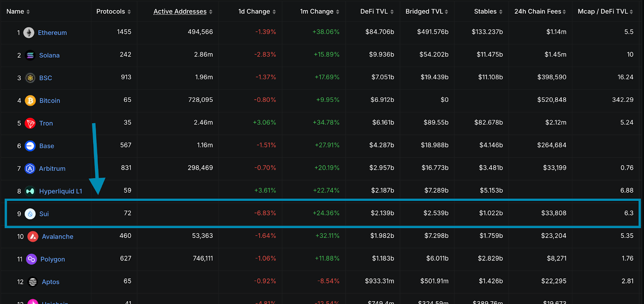Click the Hyperliquid L1 logo icon

click(x=30, y=191)
